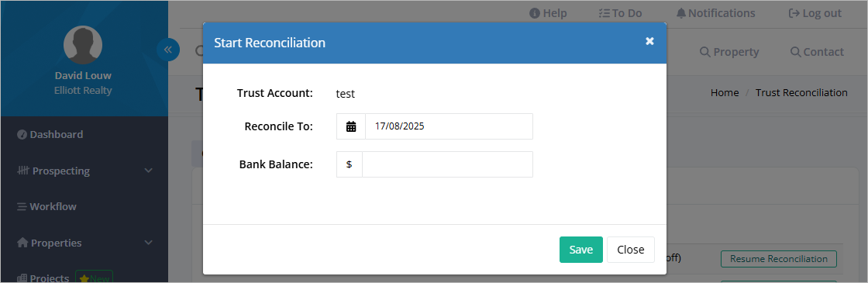Open the Workflow sidebar item
The width and height of the screenshot is (868, 283).
[46, 206]
